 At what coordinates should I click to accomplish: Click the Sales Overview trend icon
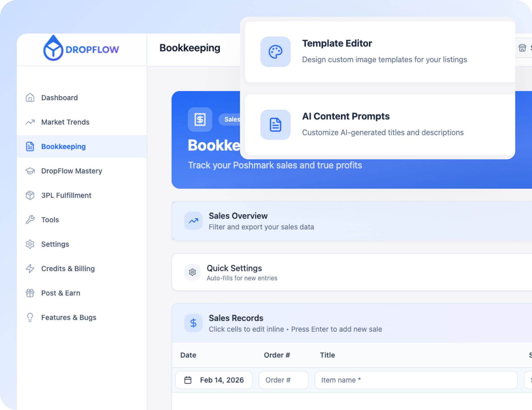pyautogui.click(x=193, y=221)
